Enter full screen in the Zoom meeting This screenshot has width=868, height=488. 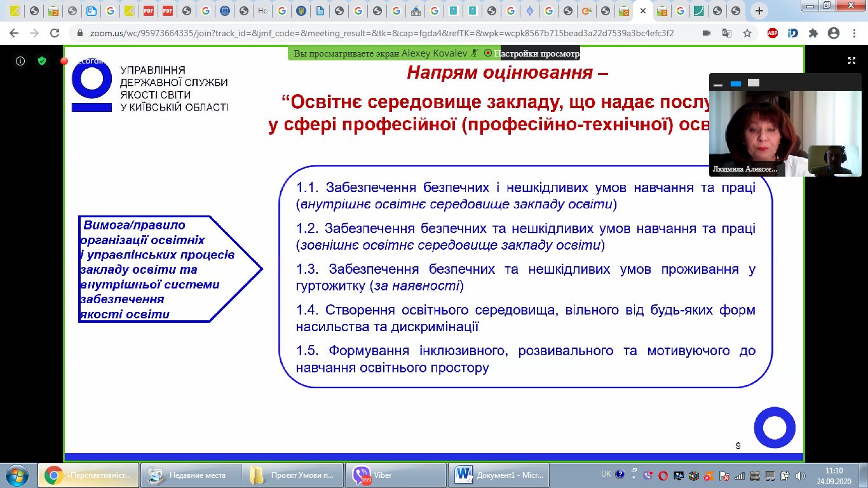[x=851, y=61]
